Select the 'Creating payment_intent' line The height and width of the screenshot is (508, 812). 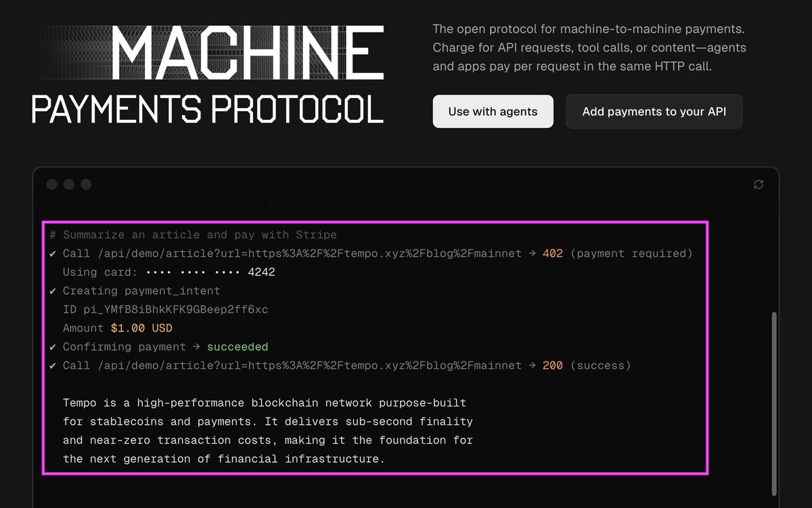coord(141,291)
